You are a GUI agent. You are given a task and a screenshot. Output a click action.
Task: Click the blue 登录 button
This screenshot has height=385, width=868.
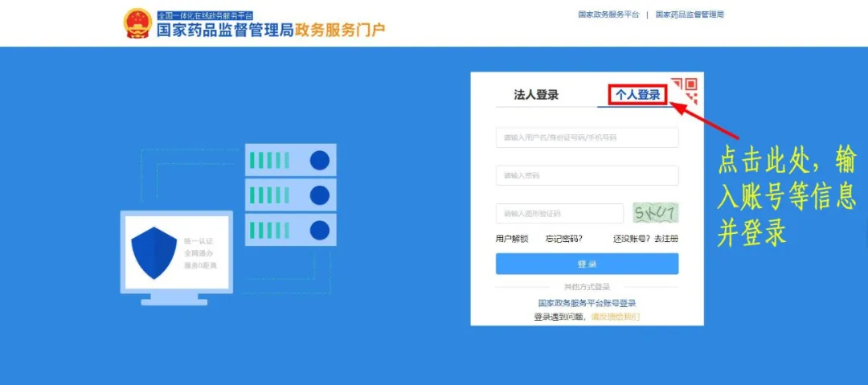587,264
